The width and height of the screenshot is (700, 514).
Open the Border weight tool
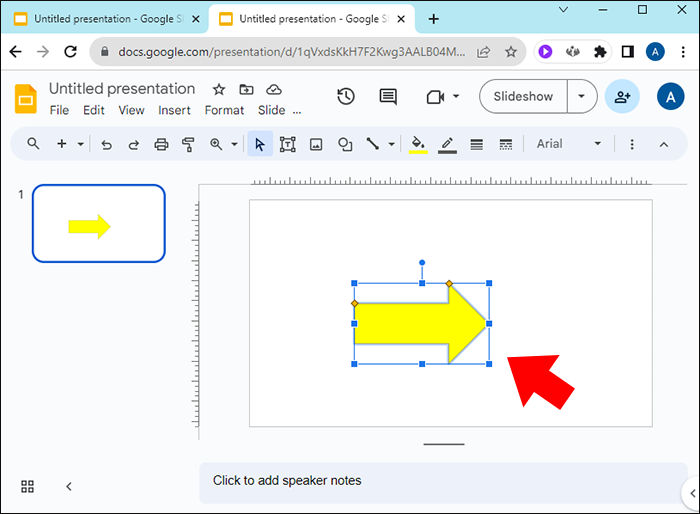tap(476, 144)
